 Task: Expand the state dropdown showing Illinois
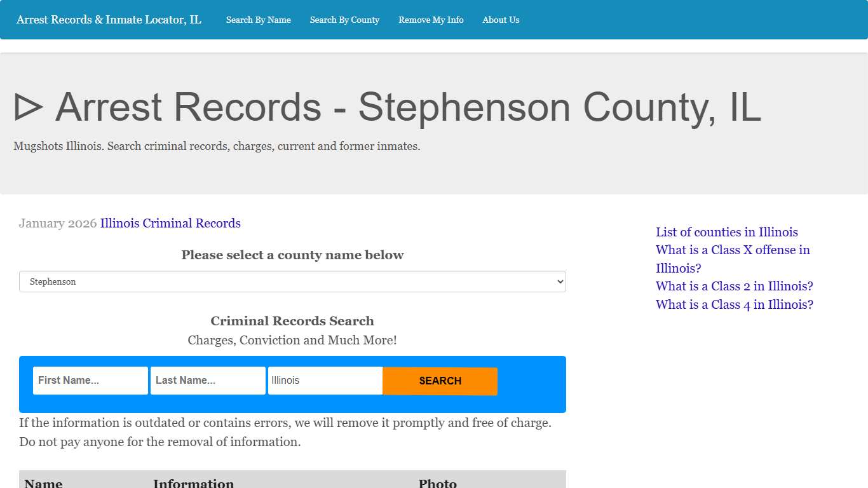[325, 380]
